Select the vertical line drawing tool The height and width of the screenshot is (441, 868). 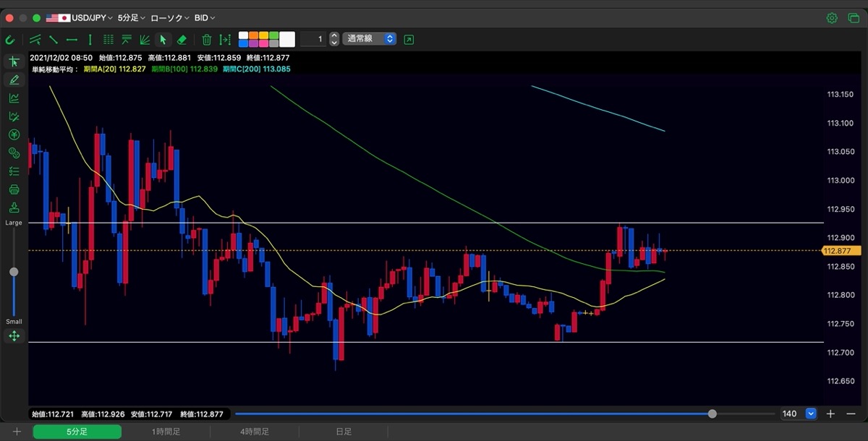coord(90,39)
